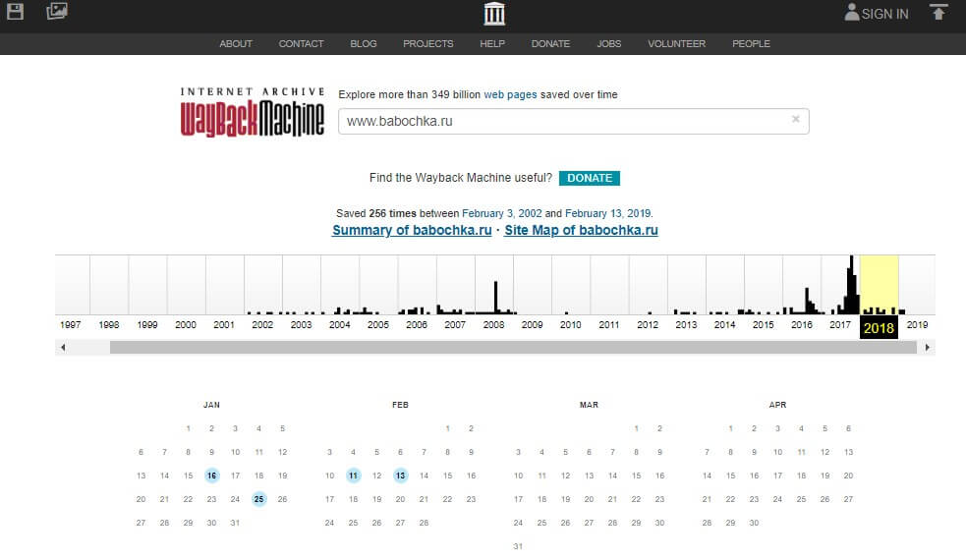The image size is (966, 560).
Task: Open the VOLUNTEER menu item
Action: 676,44
